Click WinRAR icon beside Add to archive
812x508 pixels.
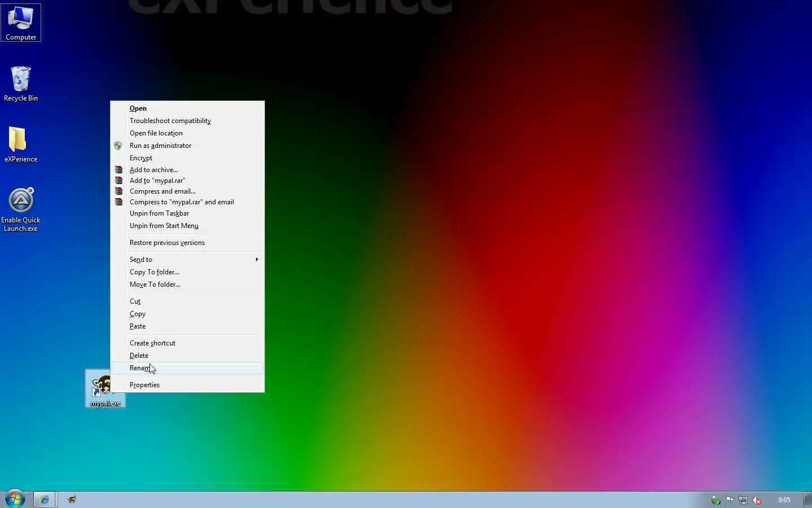pyautogui.click(x=118, y=170)
